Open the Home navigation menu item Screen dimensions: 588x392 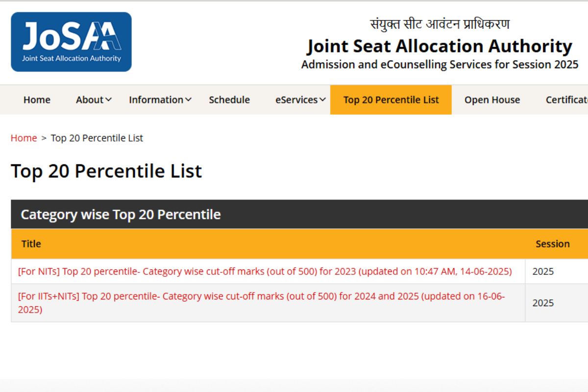point(37,100)
